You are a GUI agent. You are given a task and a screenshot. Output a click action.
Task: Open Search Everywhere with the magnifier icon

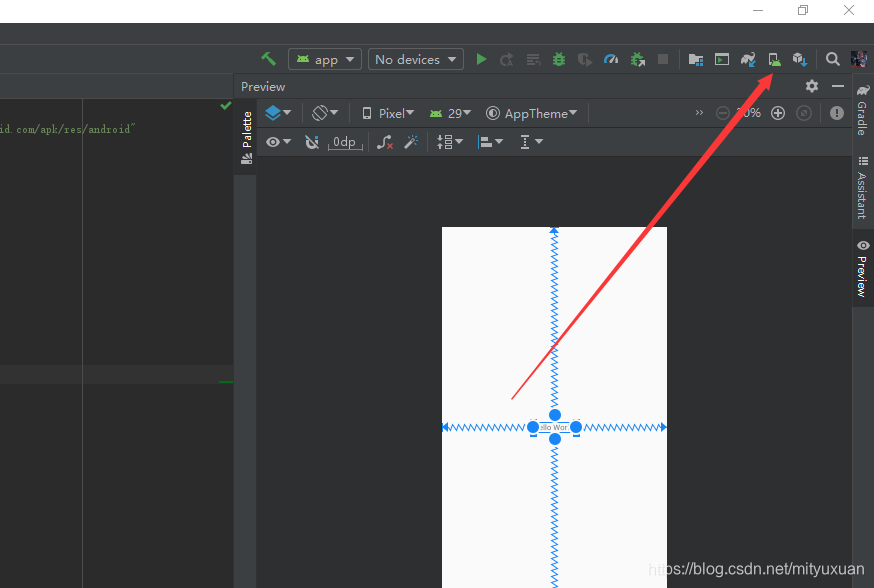(832, 59)
